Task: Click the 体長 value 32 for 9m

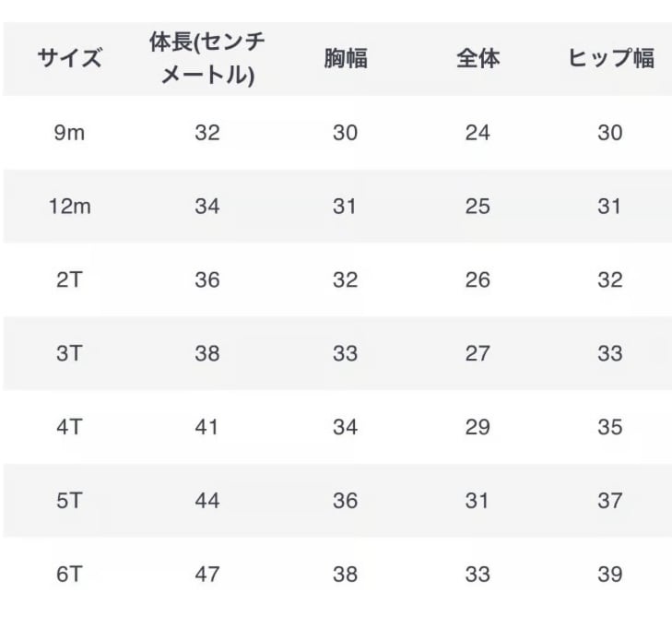Action: tap(207, 133)
